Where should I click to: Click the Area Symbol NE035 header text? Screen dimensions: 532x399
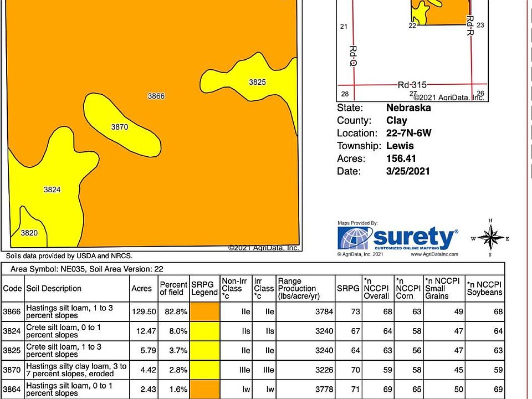pos(86,269)
